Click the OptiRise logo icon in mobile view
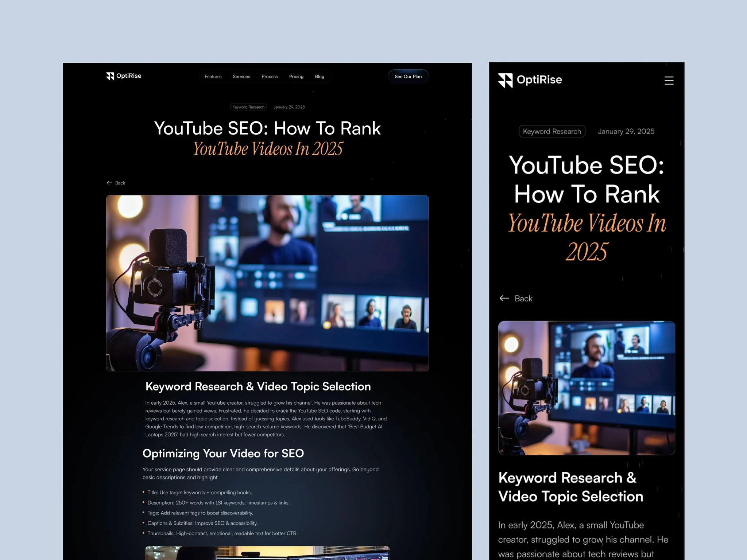 (506, 80)
